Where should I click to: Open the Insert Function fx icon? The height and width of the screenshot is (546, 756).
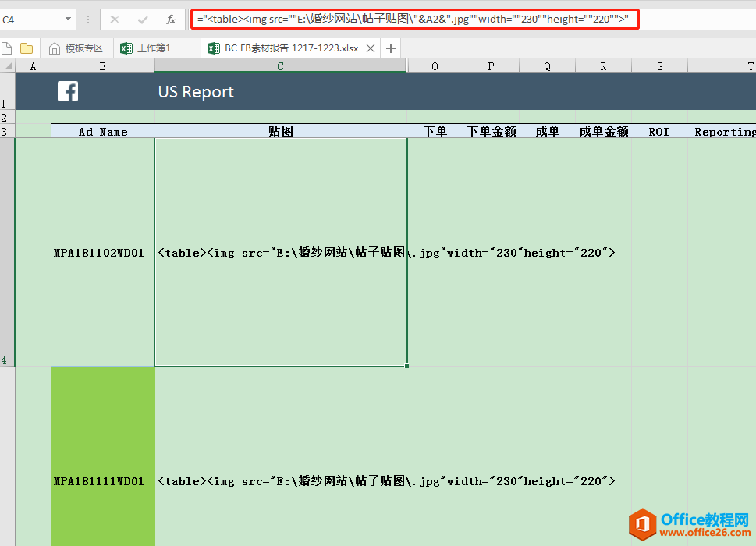tap(171, 19)
